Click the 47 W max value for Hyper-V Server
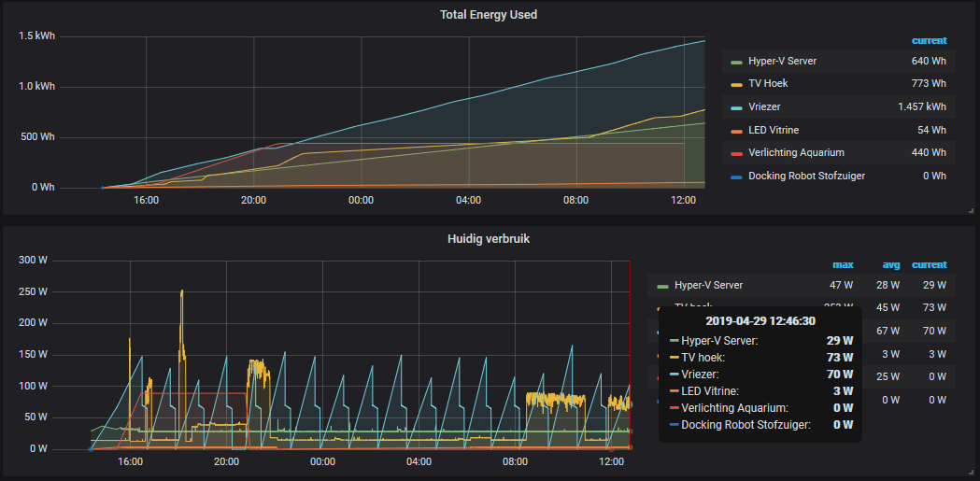 click(841, 286)
